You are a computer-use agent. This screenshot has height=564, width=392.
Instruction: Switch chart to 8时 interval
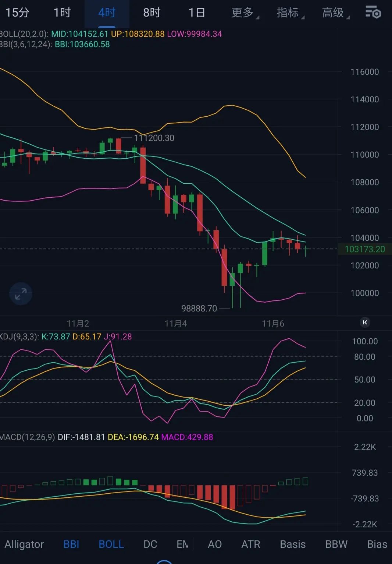152,13
